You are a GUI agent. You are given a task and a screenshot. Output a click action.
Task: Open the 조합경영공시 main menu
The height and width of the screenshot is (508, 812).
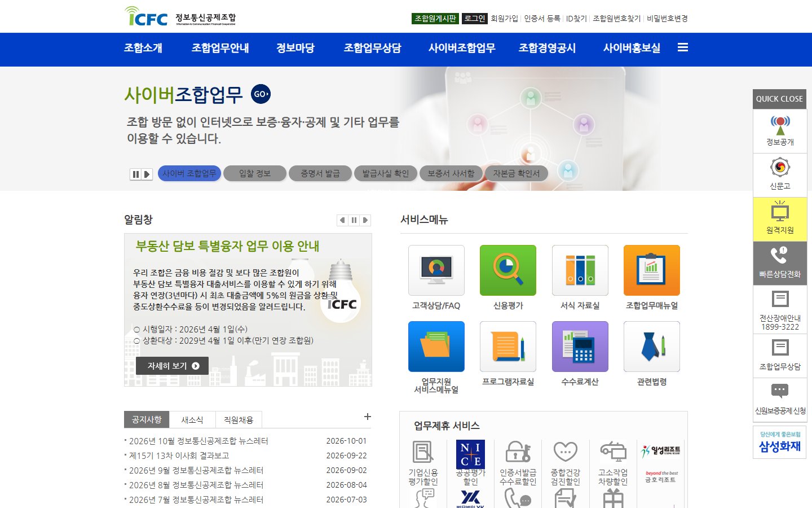[548, 48]
